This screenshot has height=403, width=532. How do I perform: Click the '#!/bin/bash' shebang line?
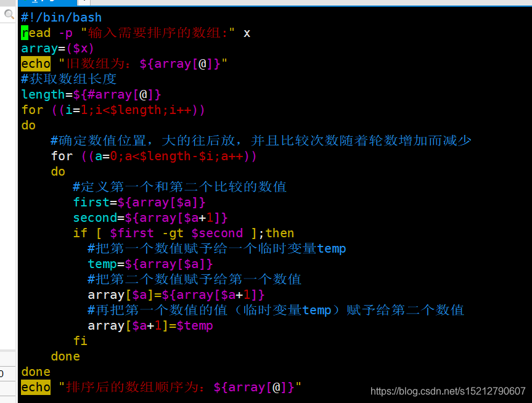coord(62,18)
